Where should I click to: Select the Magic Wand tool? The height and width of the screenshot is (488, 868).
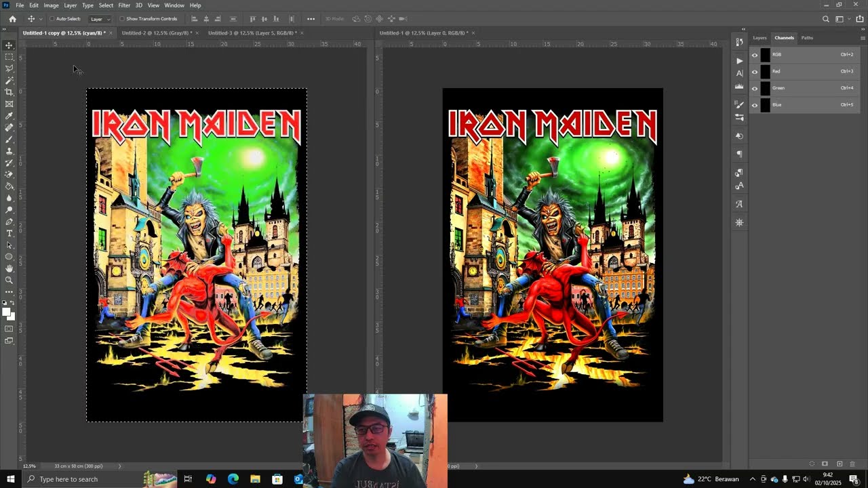(x=9, y=81)
